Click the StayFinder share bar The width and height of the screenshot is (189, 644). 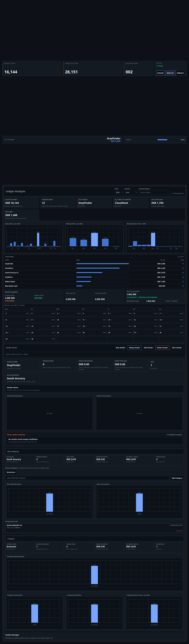[x=103, y=264]
